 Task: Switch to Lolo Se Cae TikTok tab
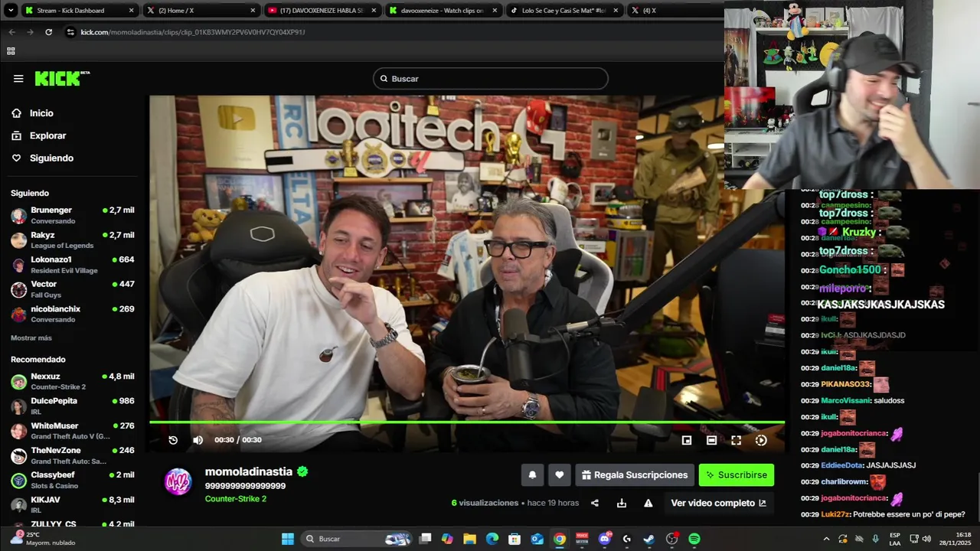tap(565, 11)
